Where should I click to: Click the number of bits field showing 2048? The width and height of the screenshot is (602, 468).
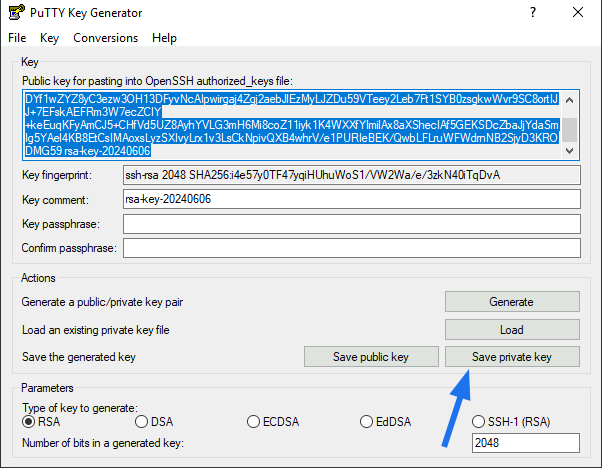tap(526, 443)
